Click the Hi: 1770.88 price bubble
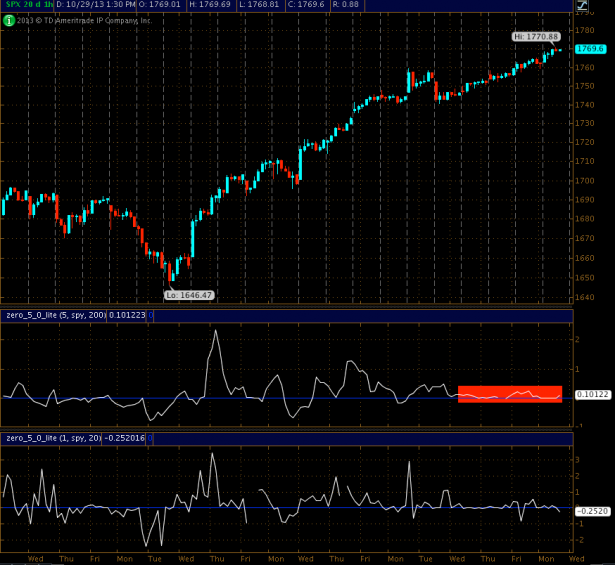Screen dimensions: 615x565 pos(536,37)
